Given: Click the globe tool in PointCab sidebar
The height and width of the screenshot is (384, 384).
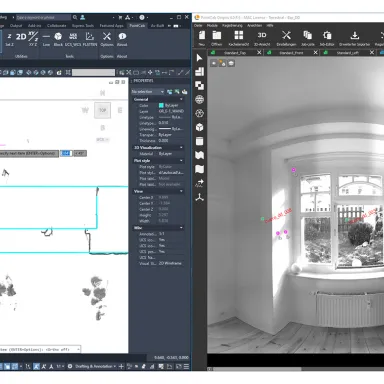Looking at the screenshot, I should coord(199,99).
